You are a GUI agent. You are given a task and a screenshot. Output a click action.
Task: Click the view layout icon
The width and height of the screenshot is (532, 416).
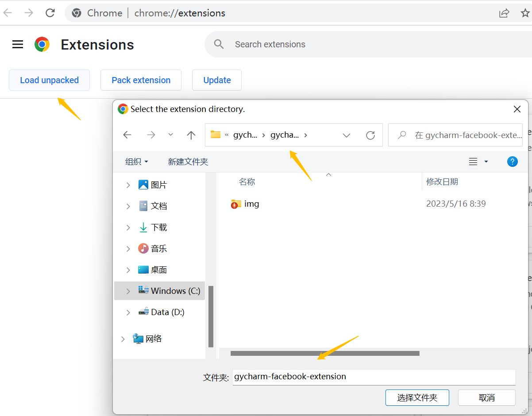473,162
